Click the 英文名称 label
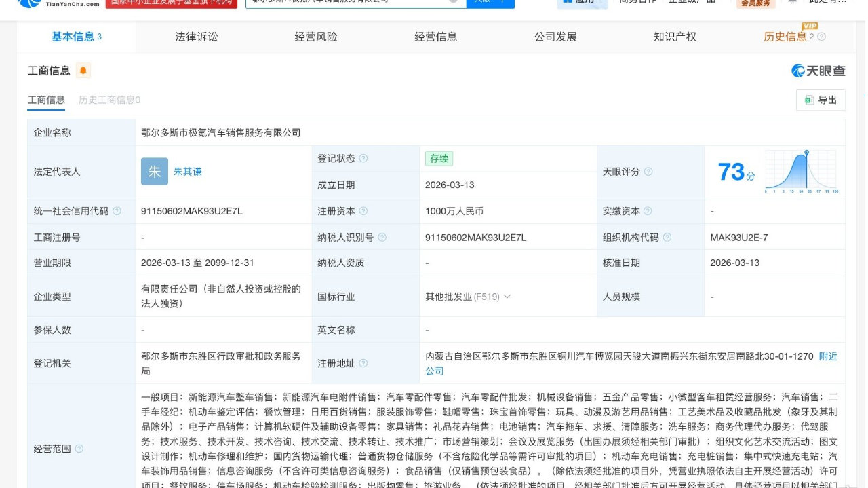This screenshot has width=868, height=488. point(336,330)
